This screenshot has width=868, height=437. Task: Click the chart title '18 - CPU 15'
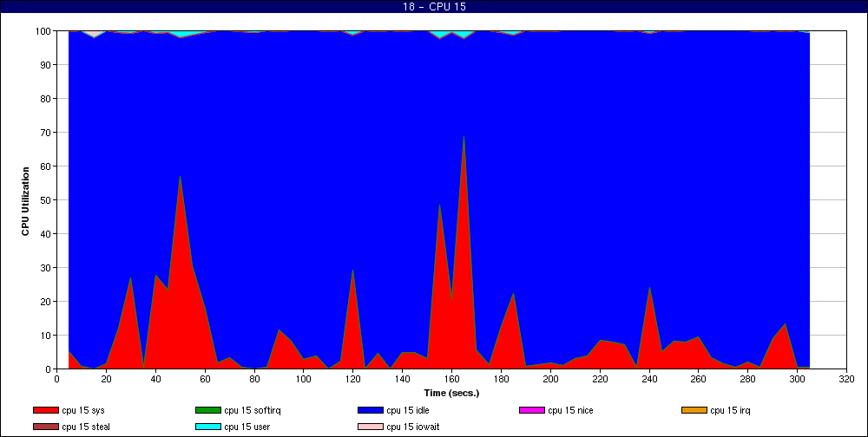pyautogui.click(x=434, y=7)
